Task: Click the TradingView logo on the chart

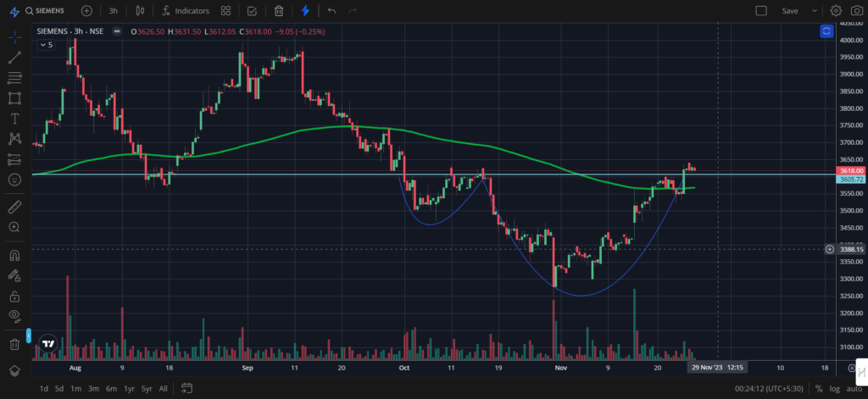Action: [48, 343]
